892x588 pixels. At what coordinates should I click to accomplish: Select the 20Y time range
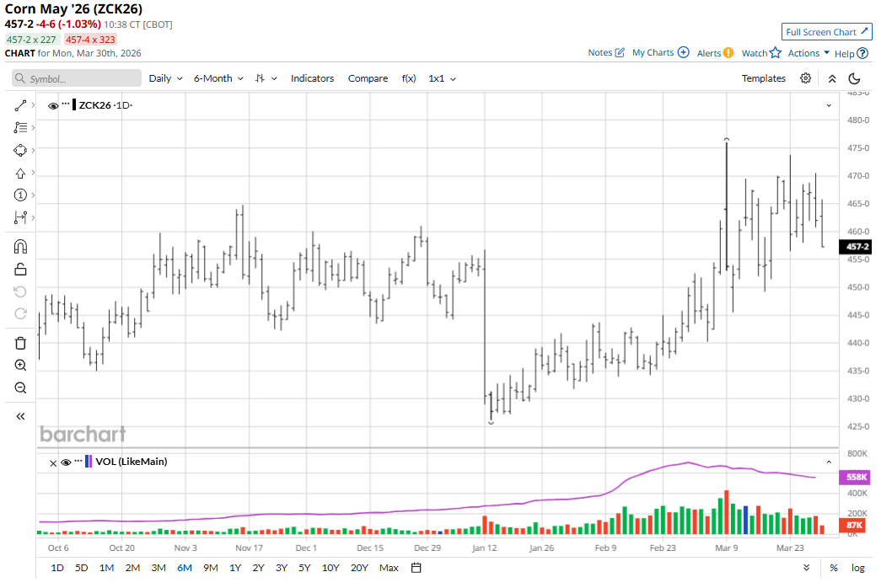[x=359, y=568]
